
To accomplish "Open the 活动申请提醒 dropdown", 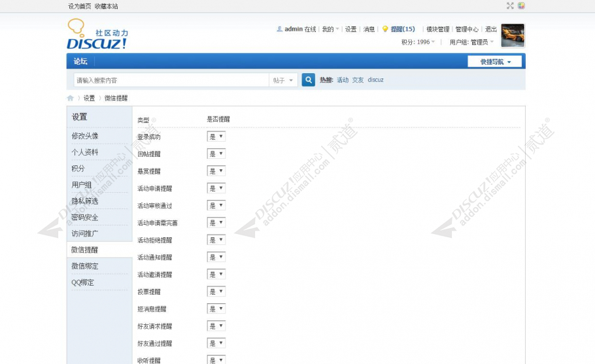I will 216,188.
